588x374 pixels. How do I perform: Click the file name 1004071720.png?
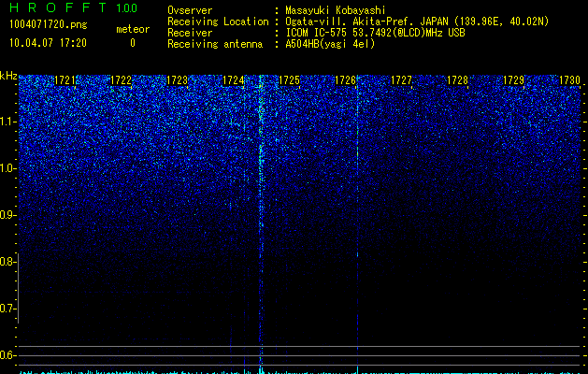pos(48,24)
